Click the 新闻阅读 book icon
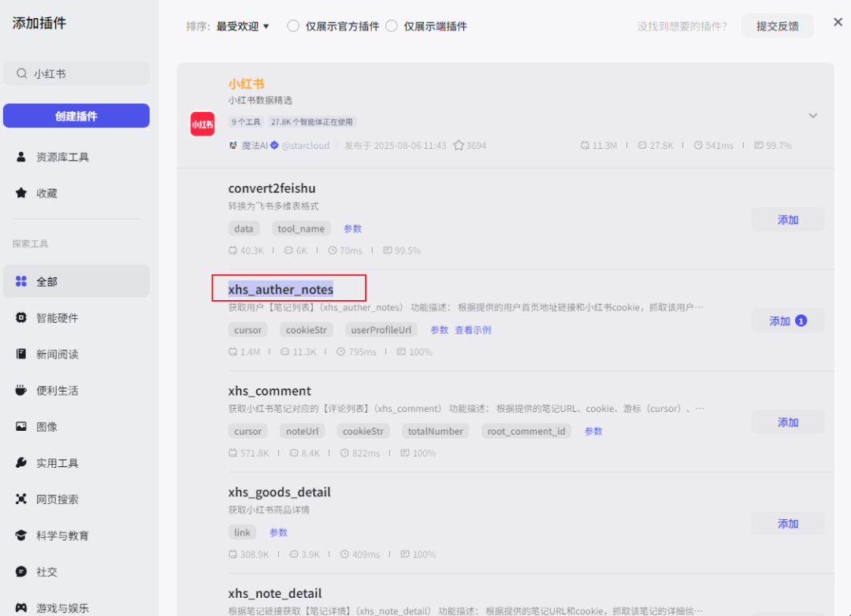Screen dimensions: 851x616 click(x=21, y=354)
